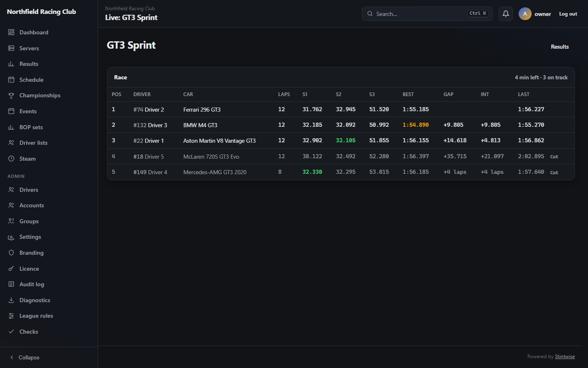This screenshot has width=588, height=368.
Task: Open the Accounts menu item
Action: click(x=31, y=205)
